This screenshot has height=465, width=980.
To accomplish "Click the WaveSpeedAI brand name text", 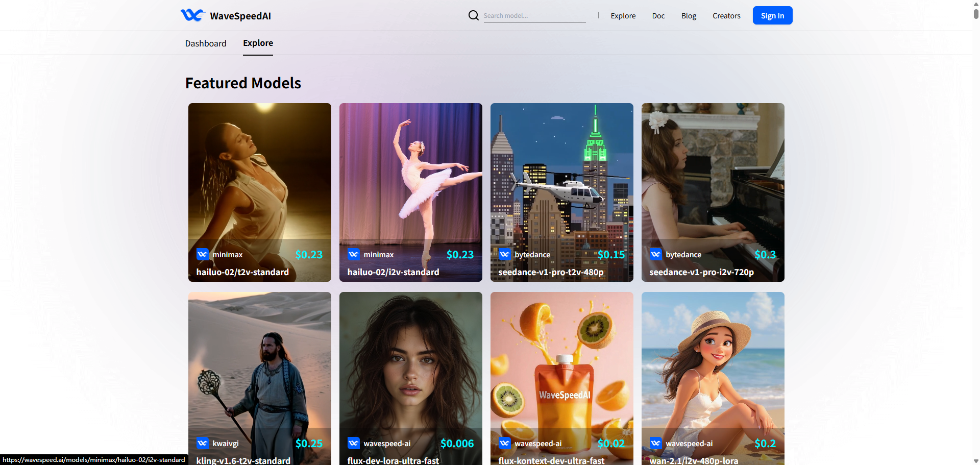I will tap(240, 16).
